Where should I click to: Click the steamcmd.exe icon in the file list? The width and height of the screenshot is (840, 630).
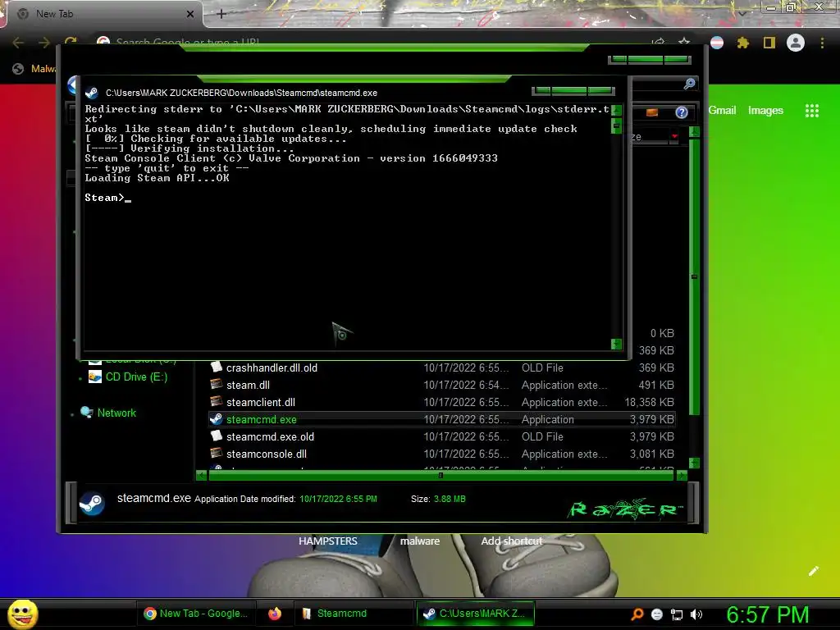pos(217,419)
